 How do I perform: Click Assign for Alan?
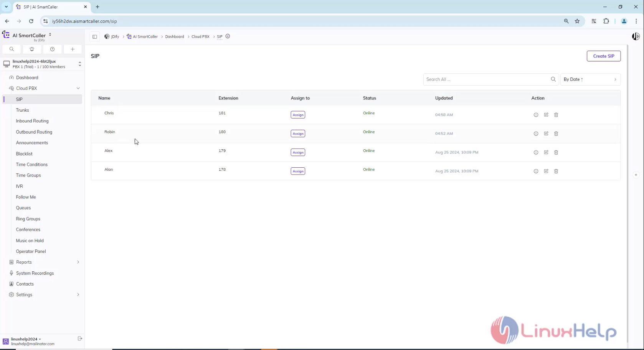click(298, 171)
